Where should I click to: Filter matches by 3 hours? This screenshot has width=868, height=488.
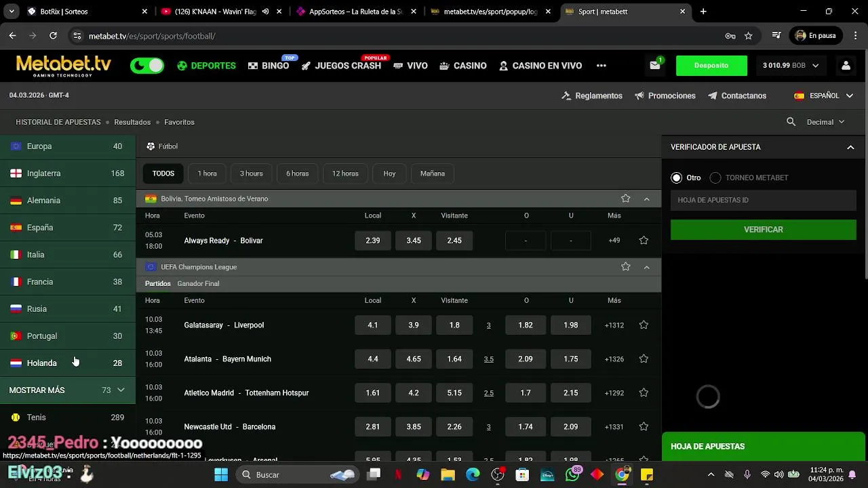(x=251, y=174)
